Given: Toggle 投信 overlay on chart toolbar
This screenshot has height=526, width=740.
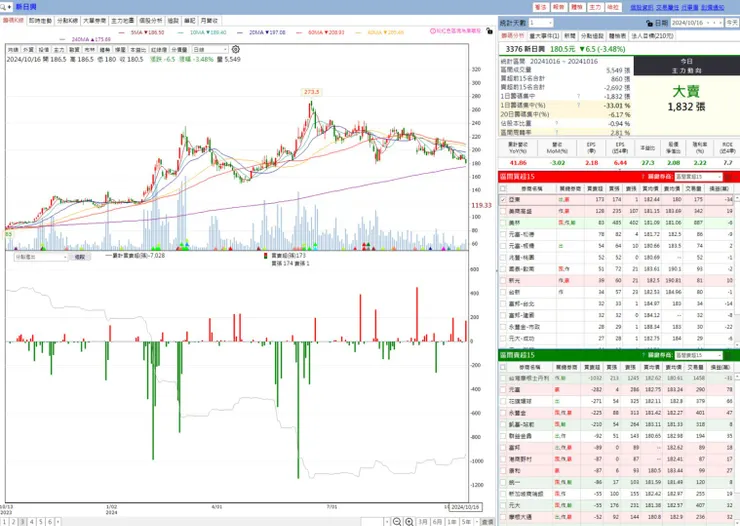Looking at the screenshot, I should tap(43, 50).
